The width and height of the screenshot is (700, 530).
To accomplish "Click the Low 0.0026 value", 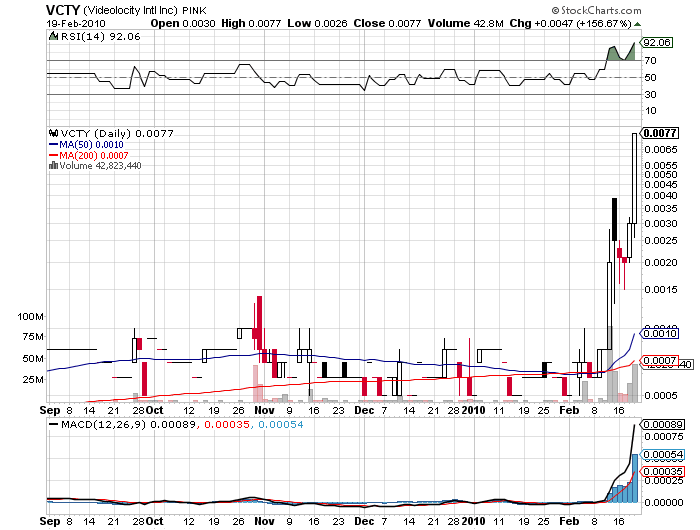I will click(x=317, y=23).
